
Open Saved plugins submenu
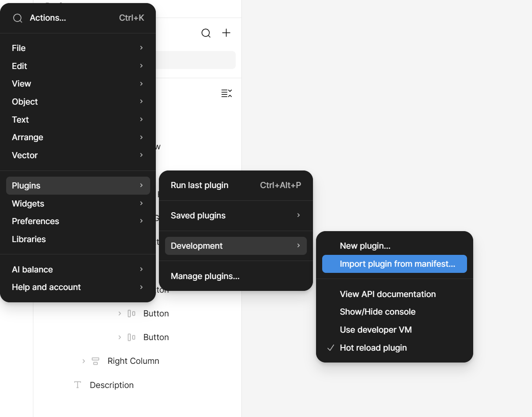tap(236, 215)
